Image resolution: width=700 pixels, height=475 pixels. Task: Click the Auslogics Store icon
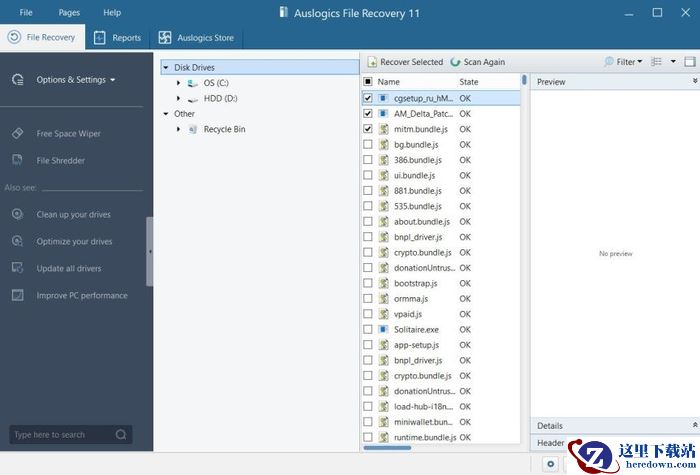165,38
